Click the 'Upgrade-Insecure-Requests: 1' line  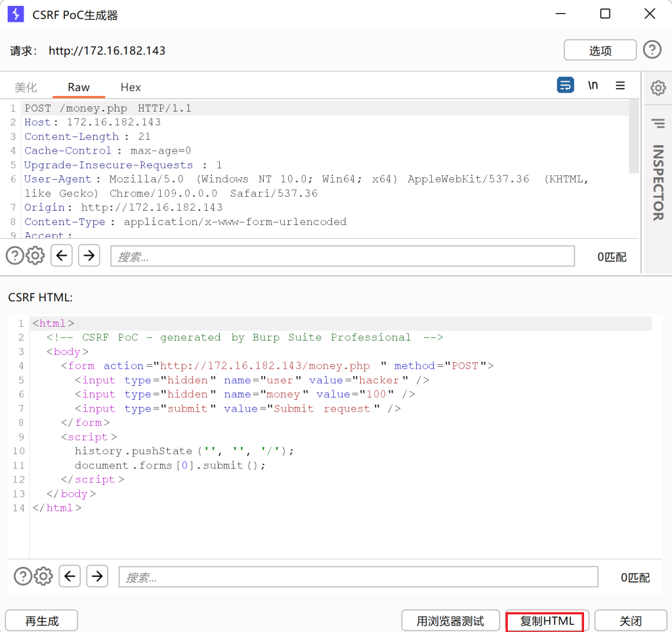(123, 165)
